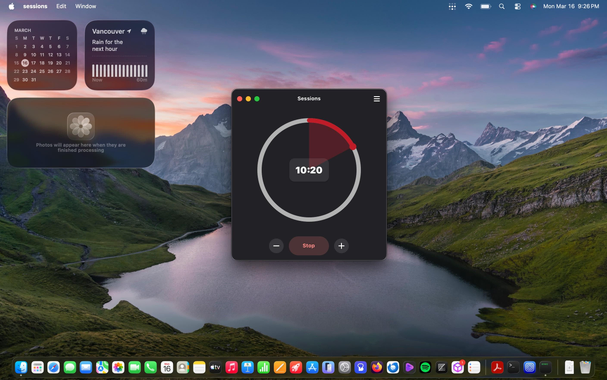Launch Apple TV from the Dock
Screen dimensions: 607x380
pyautogui.click(x=215, y=367)
